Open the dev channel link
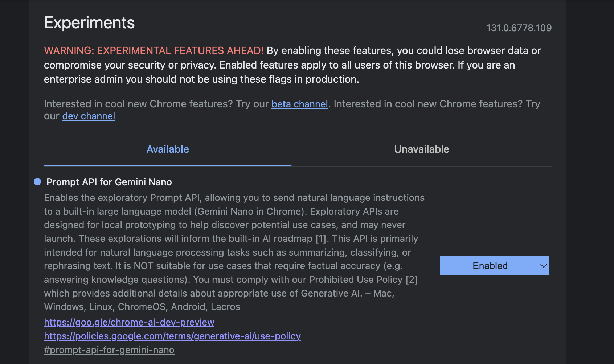Viewport: 614px width, 364px height. coord(89,116)
